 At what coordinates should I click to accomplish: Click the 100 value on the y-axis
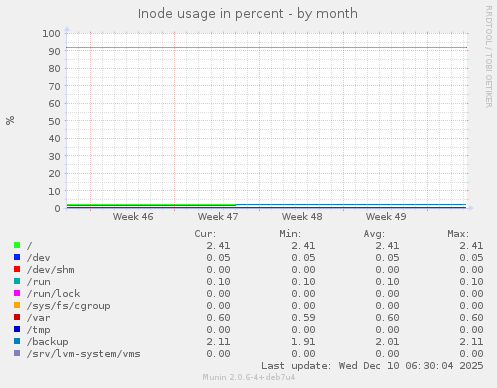(51, 34)
